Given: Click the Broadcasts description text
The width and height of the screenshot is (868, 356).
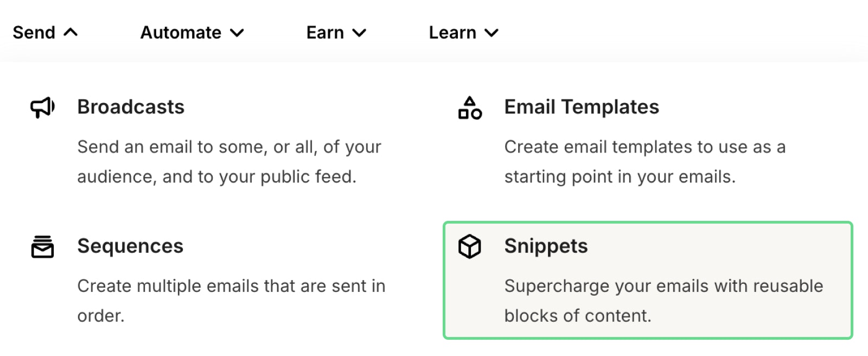Looking at the screenshot, I should coord(229,162).
